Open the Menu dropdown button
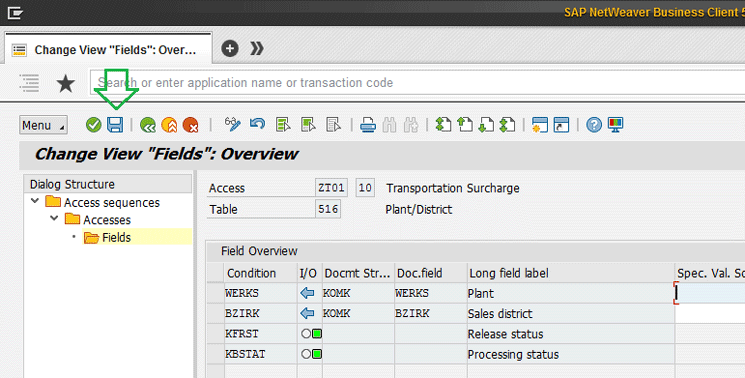The height and width of the screenshot is (378, 745). (43, 125)
